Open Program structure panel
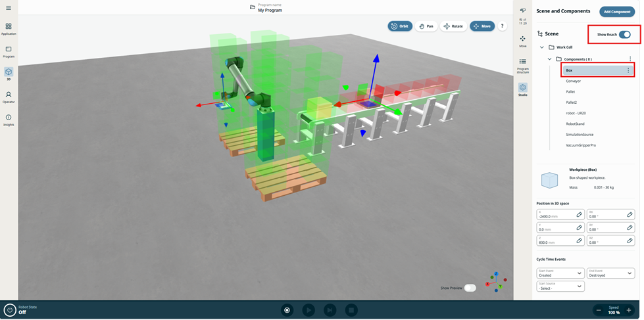644x320 pixels. pyautogui.click(x=522, y=64)
